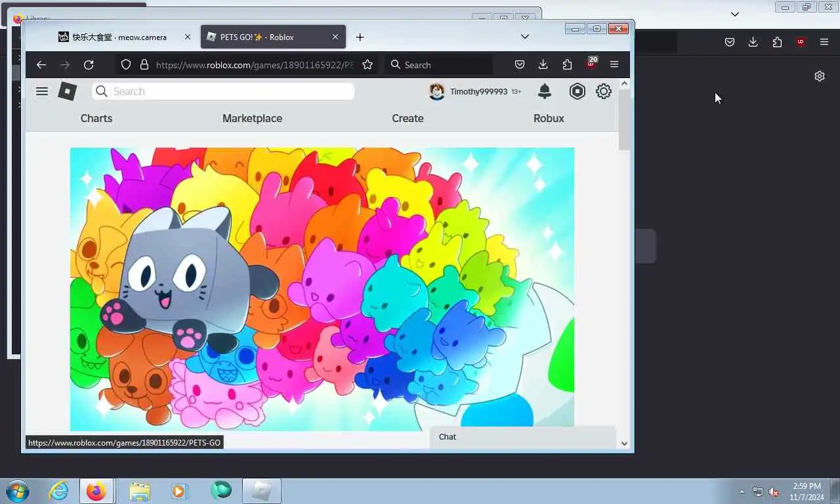Image resolution: width=840 pixels, height=504 pixels.
Task: Click settings gear in background window page
Action: click(x=820, y=76)
